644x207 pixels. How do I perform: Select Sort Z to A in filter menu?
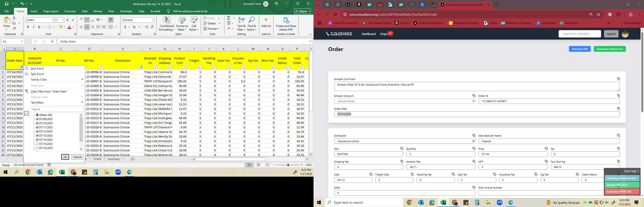(x=54, y=74)
